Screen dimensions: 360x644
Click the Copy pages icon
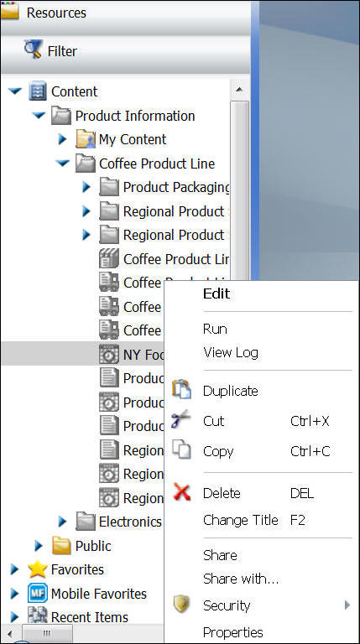(x=181, y=449)
